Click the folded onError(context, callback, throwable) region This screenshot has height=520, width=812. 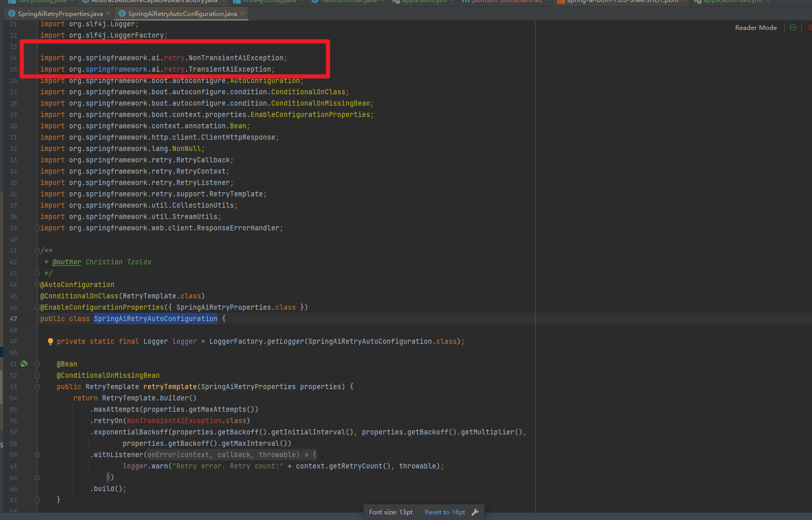pyautogui.click(x=232, y=455)
